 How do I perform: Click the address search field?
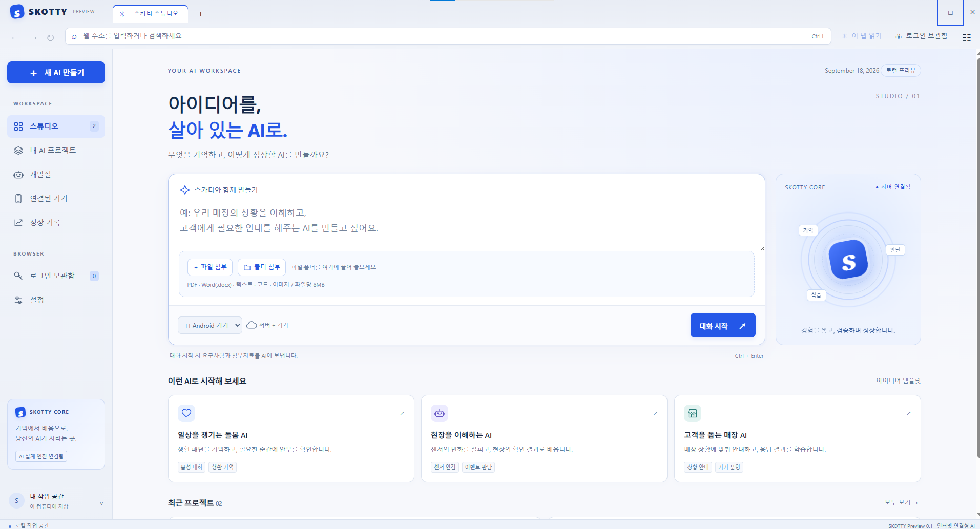pos(448,36)
